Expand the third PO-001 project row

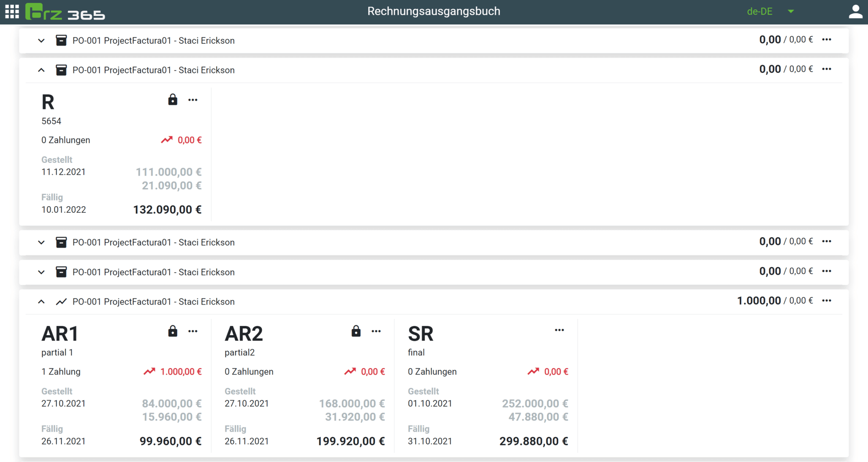41,243
